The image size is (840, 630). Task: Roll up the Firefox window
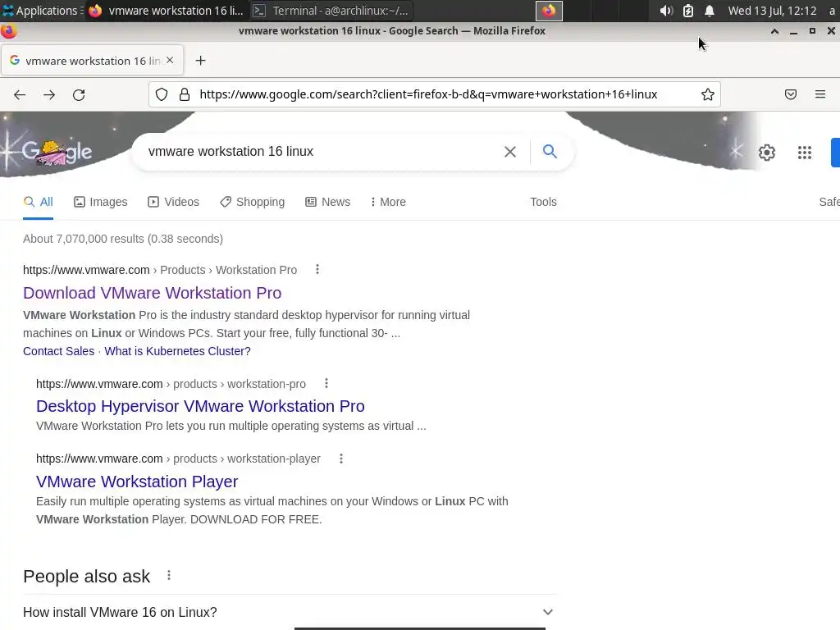[774, 31]
